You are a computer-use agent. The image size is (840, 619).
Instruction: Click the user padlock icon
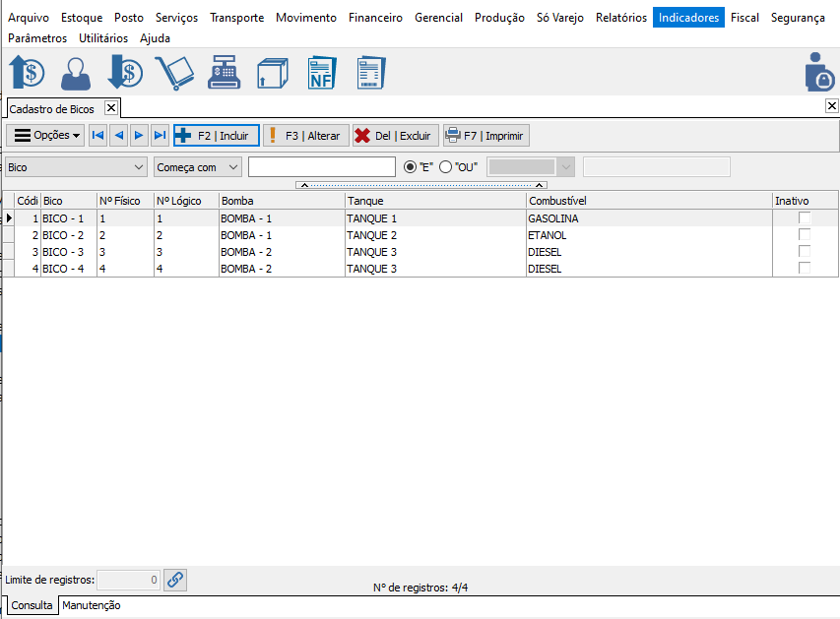pyautogui.click(x=818, y=74)
